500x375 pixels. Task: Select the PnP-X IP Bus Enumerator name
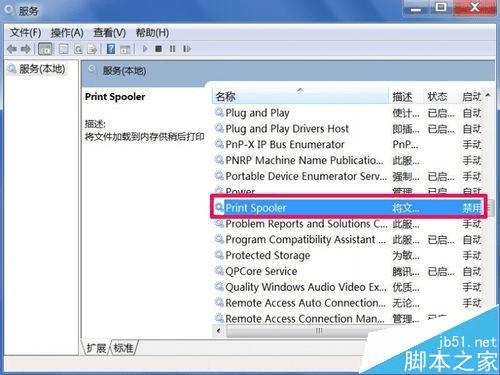pyautogui.click(x=285, y=144)
